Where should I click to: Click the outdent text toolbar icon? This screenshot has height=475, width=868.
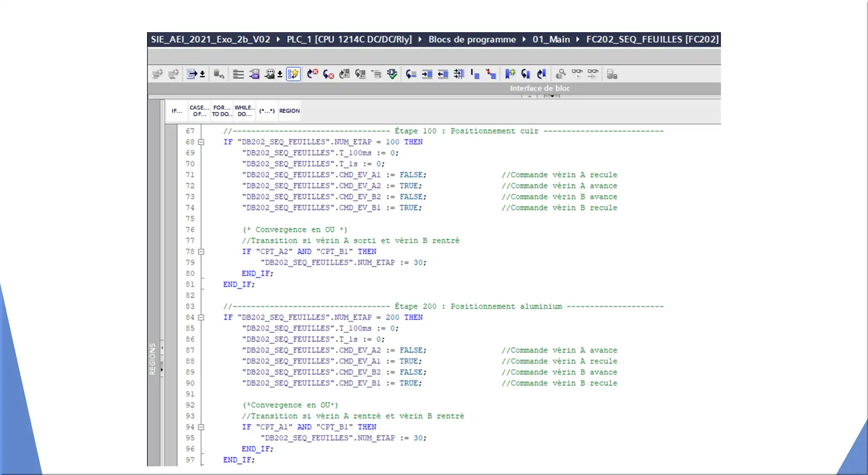(443, 74)
